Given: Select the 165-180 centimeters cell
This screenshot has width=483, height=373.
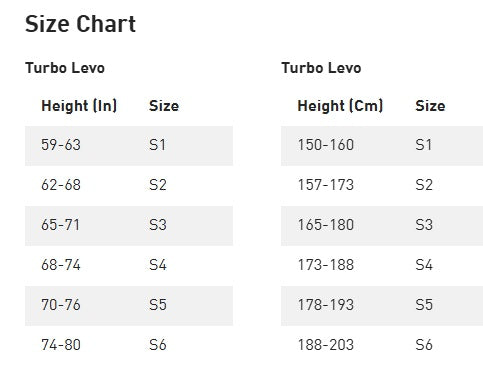Looking at the screenshot, I should tap(326, 225).
